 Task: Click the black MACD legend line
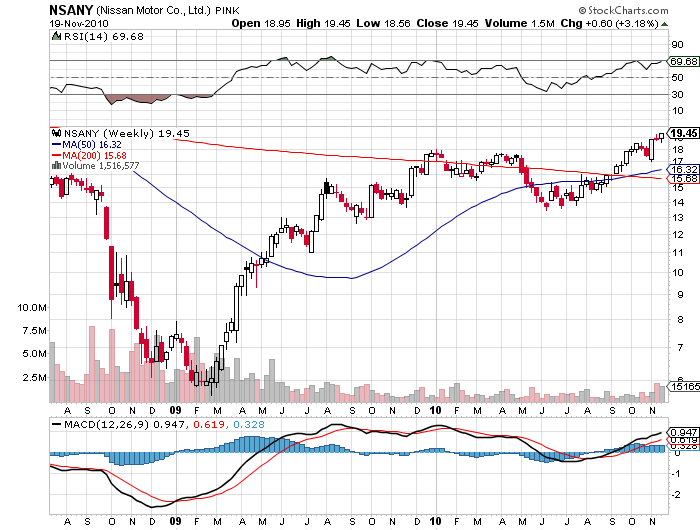click(56, 424)
